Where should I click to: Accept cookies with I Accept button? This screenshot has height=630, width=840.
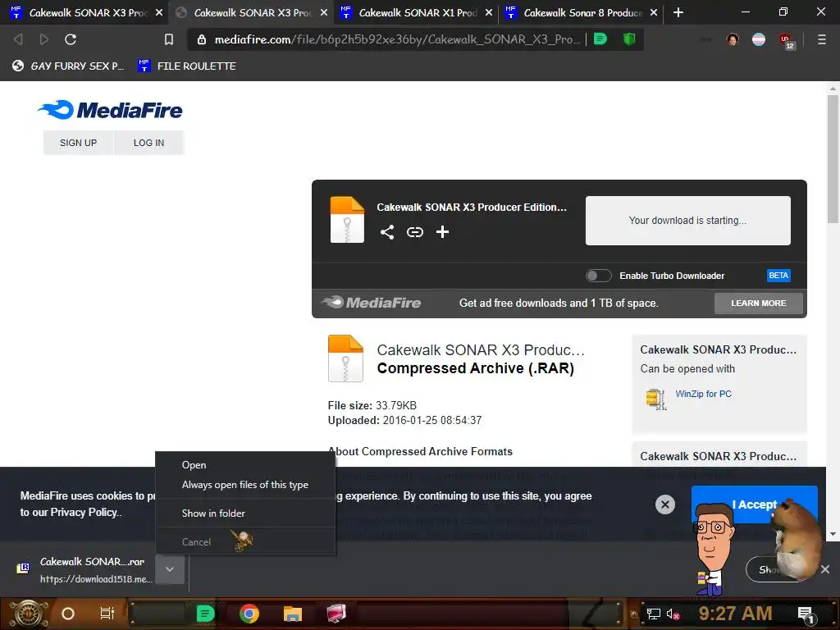pyautogui.click(x=754, y=504)
